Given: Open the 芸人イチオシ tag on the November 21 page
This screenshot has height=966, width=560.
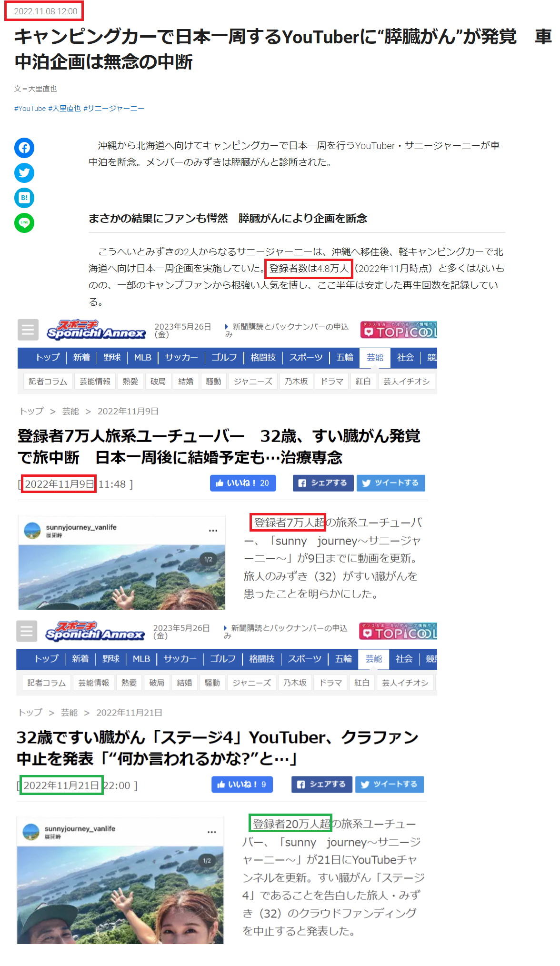Looking at the screenshot, I should [x=405, y=683].
